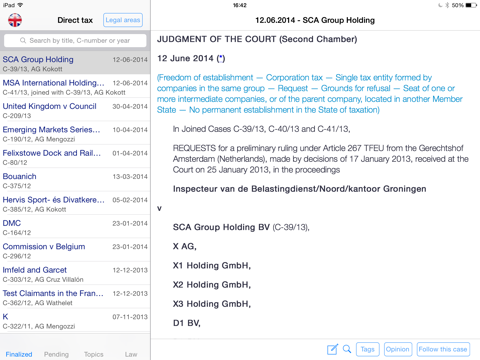
Task: Click the Tags button
Action: tap(368, 349)
